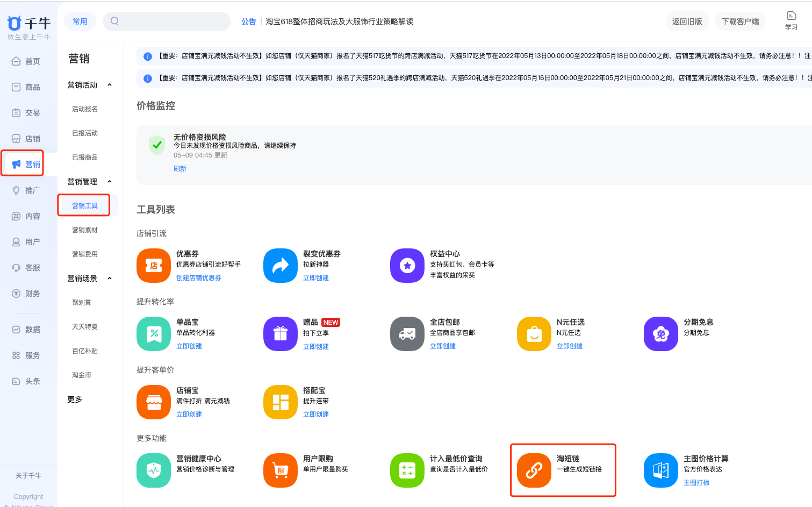Click 返回旧版 button
Viewport: 812px width, 507px height.
pos(687,22)
